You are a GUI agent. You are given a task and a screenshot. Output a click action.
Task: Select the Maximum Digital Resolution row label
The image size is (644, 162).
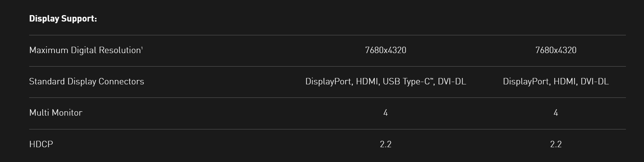click(x=85, y=50)
